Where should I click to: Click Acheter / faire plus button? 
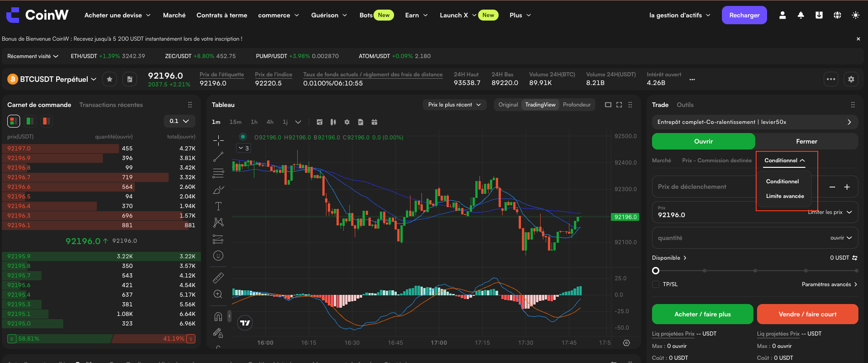(702, 314)
